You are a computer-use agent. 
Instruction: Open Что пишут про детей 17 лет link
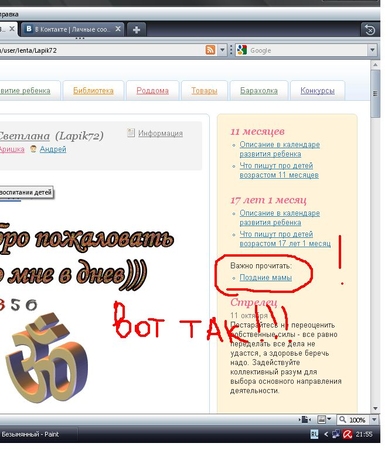[x=285, y=239]
